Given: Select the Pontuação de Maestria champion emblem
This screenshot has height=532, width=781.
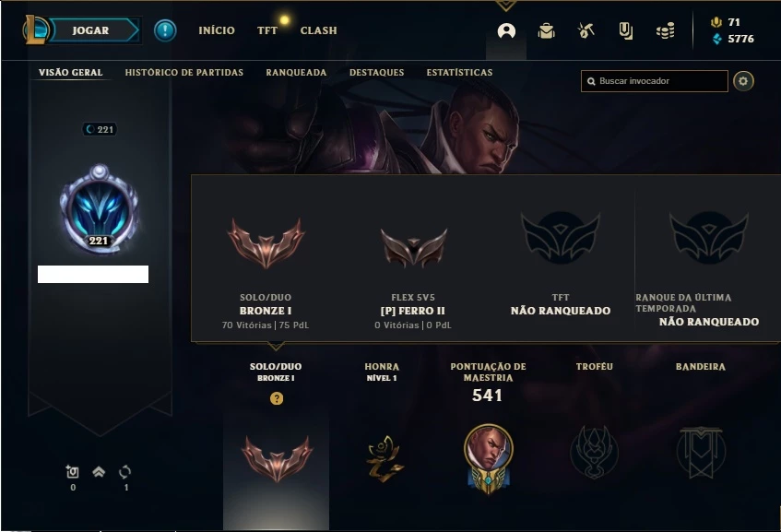Looking at the screenshot, I should click(488, 459).
